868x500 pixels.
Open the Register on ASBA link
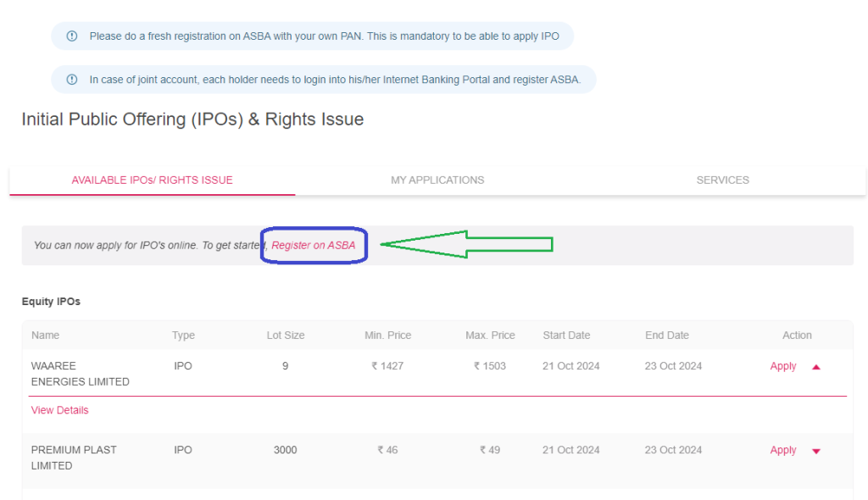(x=314, y=244)
